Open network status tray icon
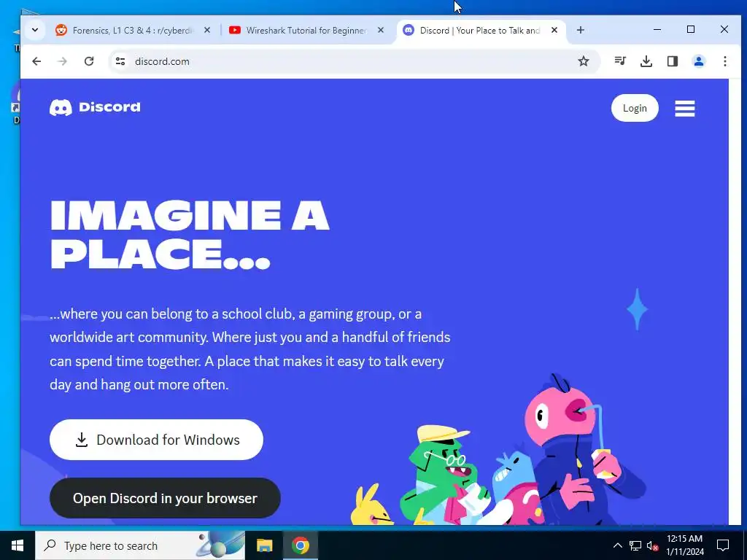The height and width of the screenshot is (560, 747). tap(635, 545)
